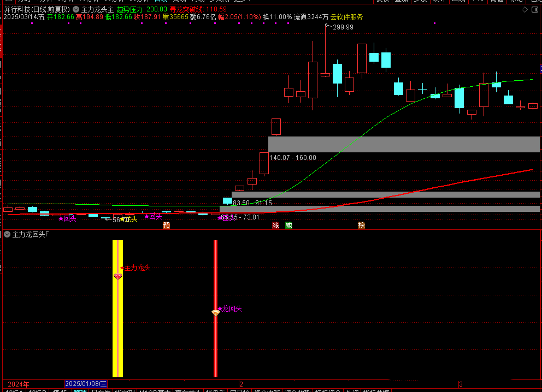
Task: Click the 2024年 year label on time axis
Action: click(x=19, y=384)
